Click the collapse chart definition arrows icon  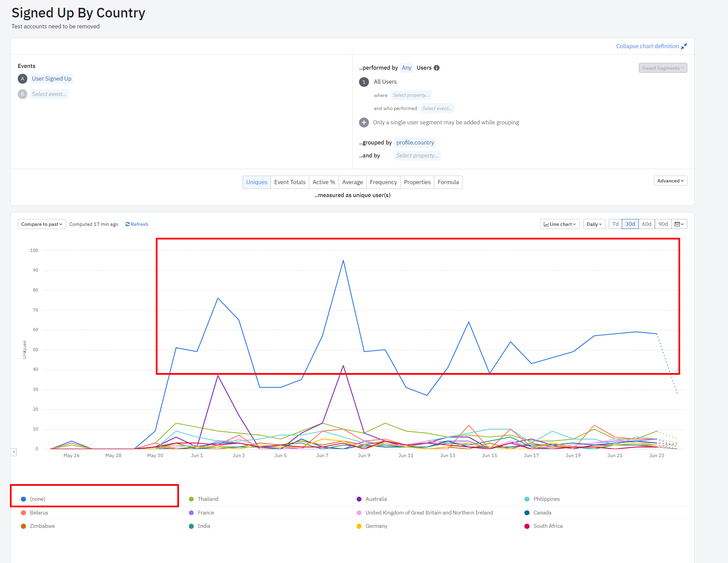point(684,46)
